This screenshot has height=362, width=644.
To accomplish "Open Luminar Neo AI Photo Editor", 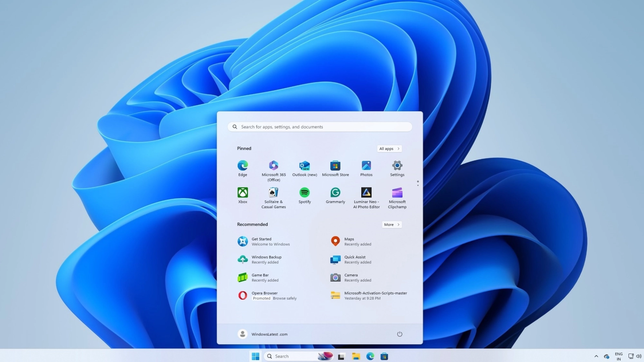I will (x=366, y=193).
